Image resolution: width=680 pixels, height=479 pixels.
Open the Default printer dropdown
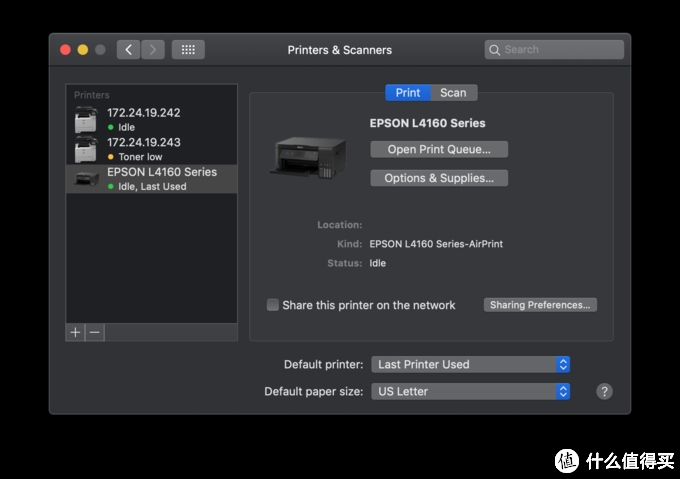click(x=470, y=364)
